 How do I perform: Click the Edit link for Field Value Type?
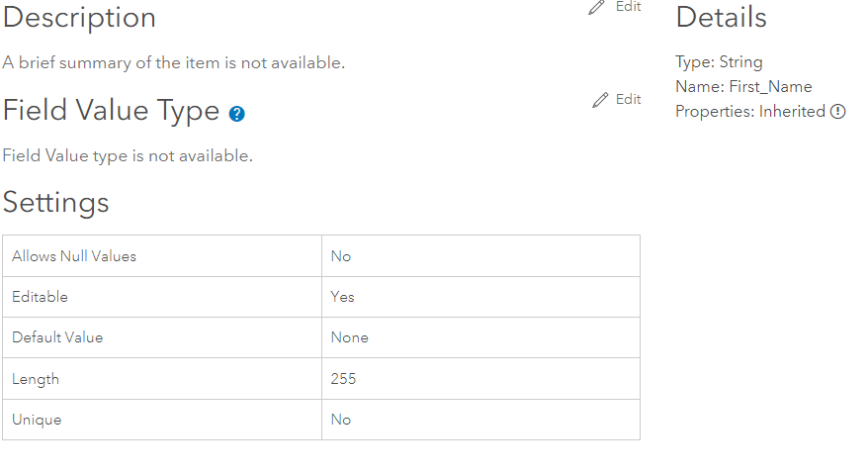point(628,99)
